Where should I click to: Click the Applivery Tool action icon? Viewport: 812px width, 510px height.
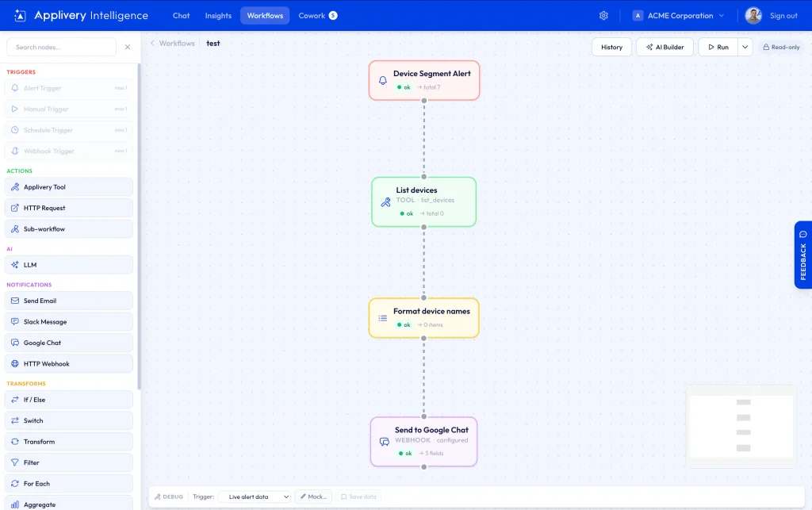coord(15,187)
